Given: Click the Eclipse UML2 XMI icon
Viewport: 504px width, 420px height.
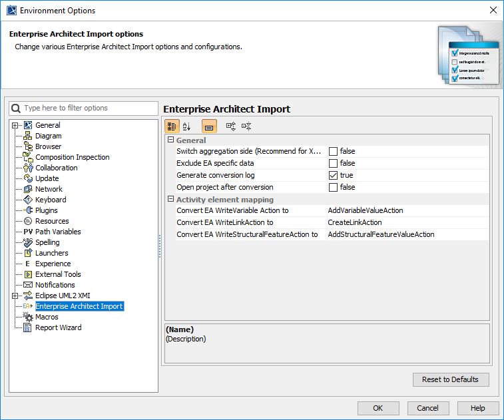Looking at the screenshot, I should (x=28, y=296).
